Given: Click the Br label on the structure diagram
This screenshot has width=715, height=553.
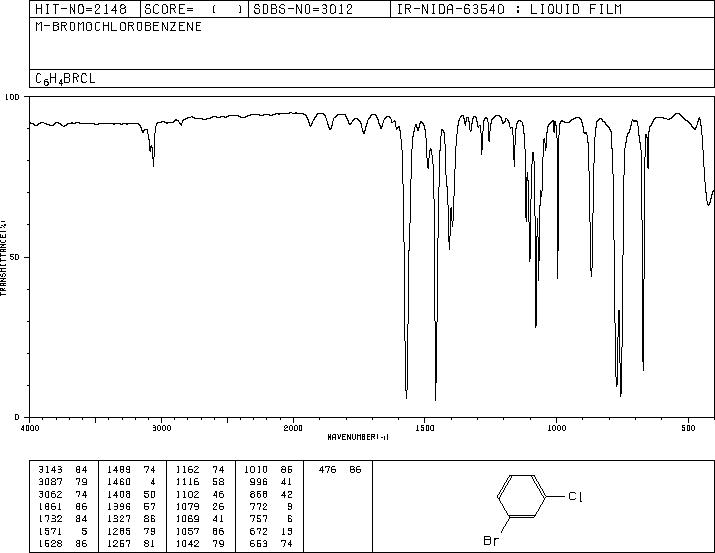Looking at the screenshot, I should (x=491, y=541).
